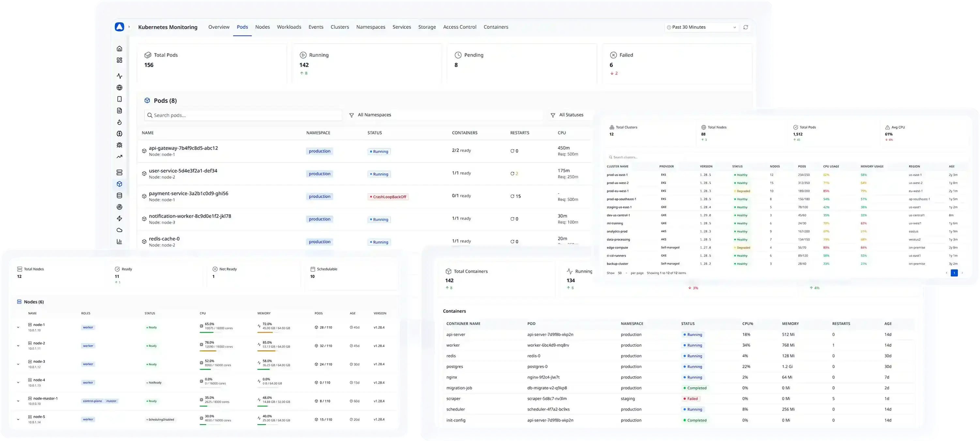Switch to the Workloads tab
The height and width of the screenshot is (441, 980).
(x=289, y=27)
